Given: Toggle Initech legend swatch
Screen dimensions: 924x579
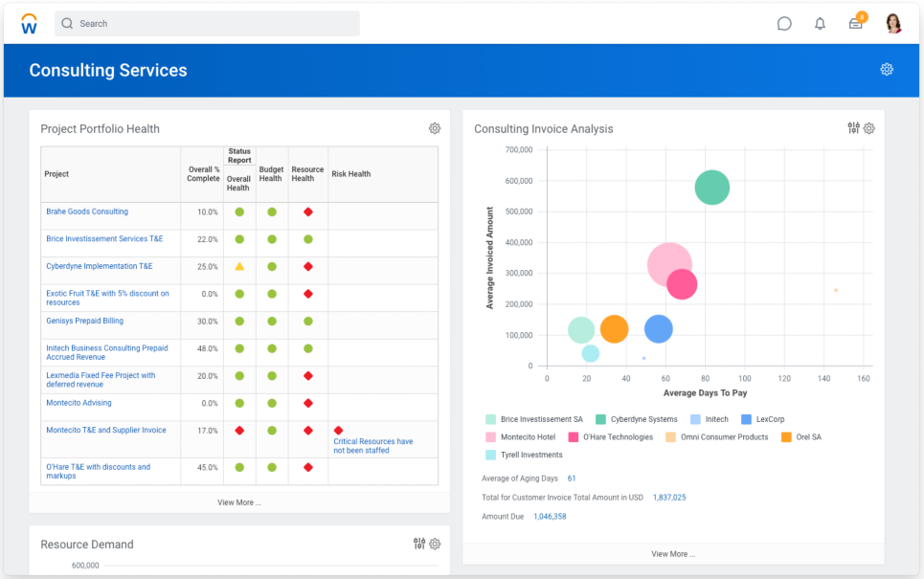Looking at the screenshot, I should 695,419.
